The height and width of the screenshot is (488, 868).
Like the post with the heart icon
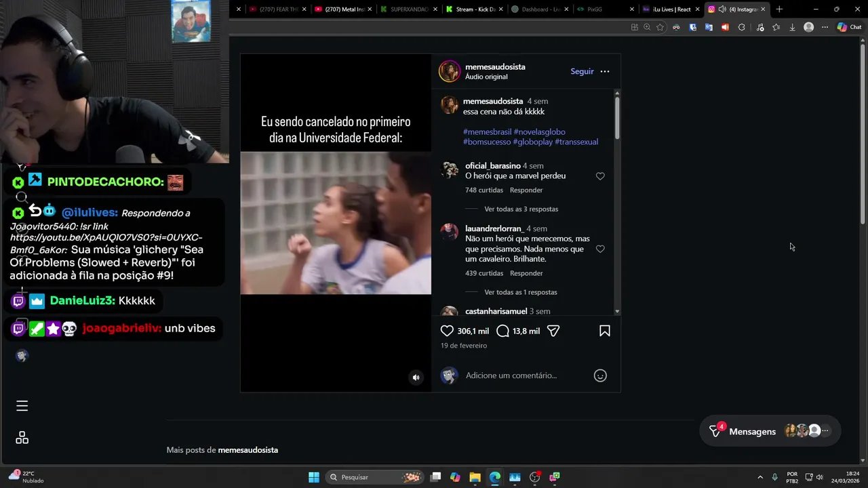(447, 331)
